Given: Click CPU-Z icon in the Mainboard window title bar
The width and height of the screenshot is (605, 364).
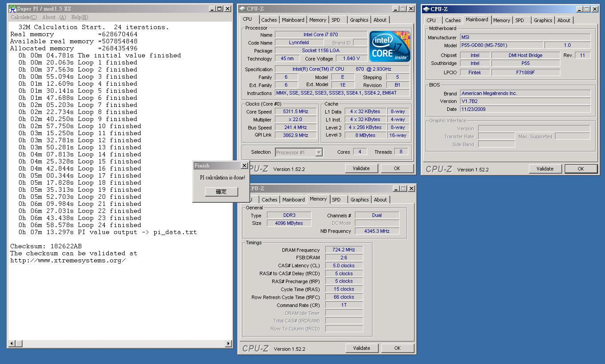Looking at the screenshot, I should 426,9.
